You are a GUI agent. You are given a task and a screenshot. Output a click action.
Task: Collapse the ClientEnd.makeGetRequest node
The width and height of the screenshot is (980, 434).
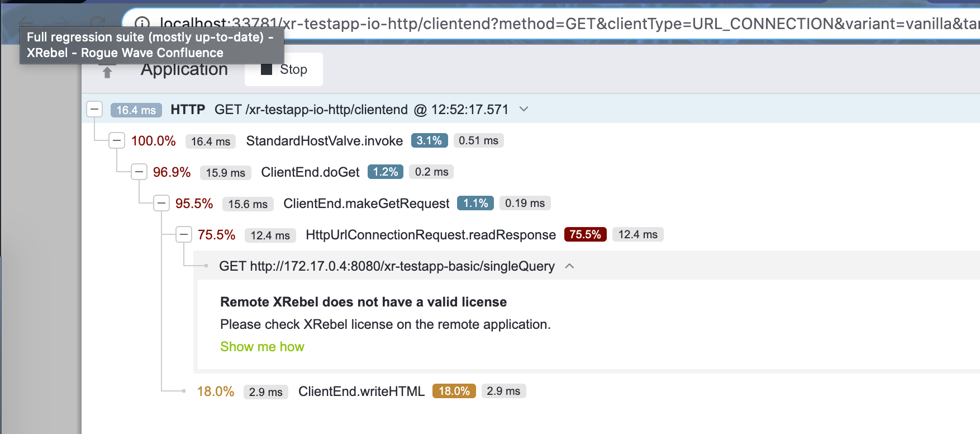click(x=161, y=203)
